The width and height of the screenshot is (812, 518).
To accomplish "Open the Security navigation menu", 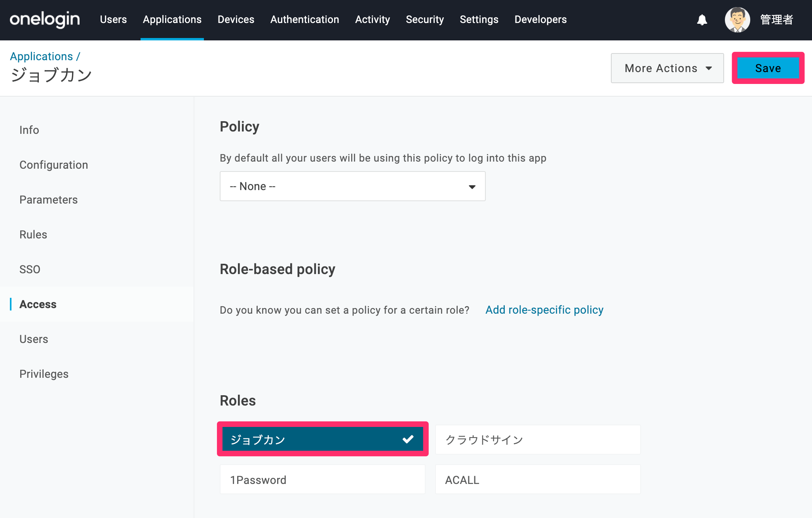I will point(425,19).
